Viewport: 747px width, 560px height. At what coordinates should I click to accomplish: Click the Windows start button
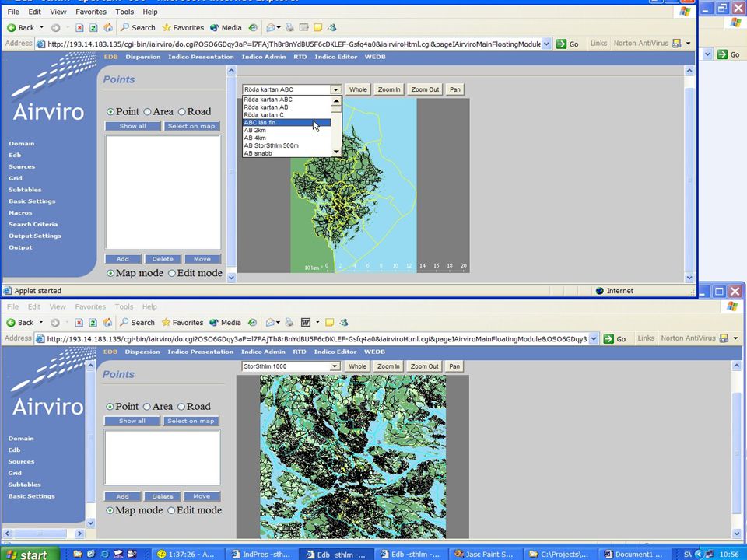(30, 554)
